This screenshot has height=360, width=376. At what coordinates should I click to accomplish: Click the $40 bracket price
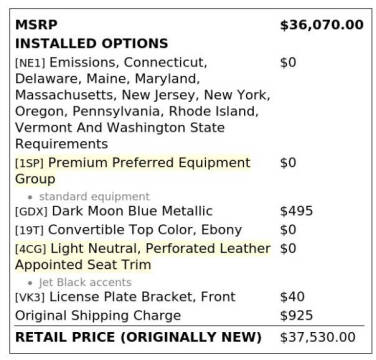pyautogui.click(x=292, y=297)
